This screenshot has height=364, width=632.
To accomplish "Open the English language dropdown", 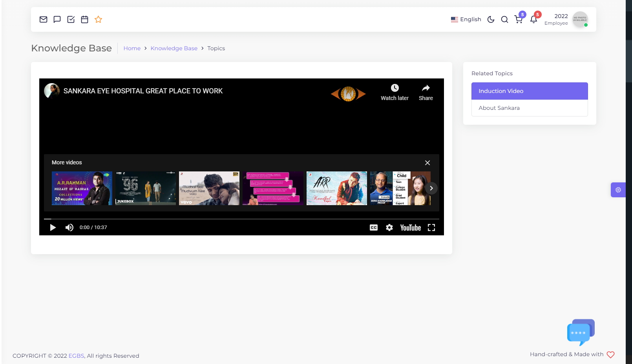I will 466,20.
